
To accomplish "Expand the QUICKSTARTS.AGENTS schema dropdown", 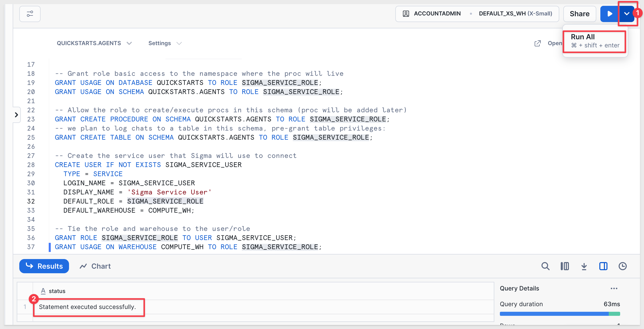I will coord(94,43).
